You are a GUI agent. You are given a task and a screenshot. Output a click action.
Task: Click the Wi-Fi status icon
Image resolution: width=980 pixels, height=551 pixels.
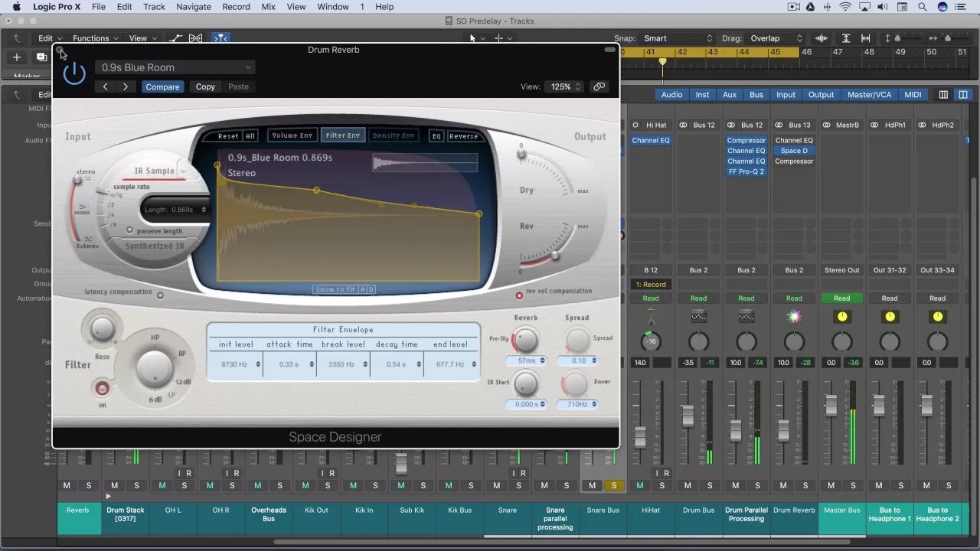845,7
